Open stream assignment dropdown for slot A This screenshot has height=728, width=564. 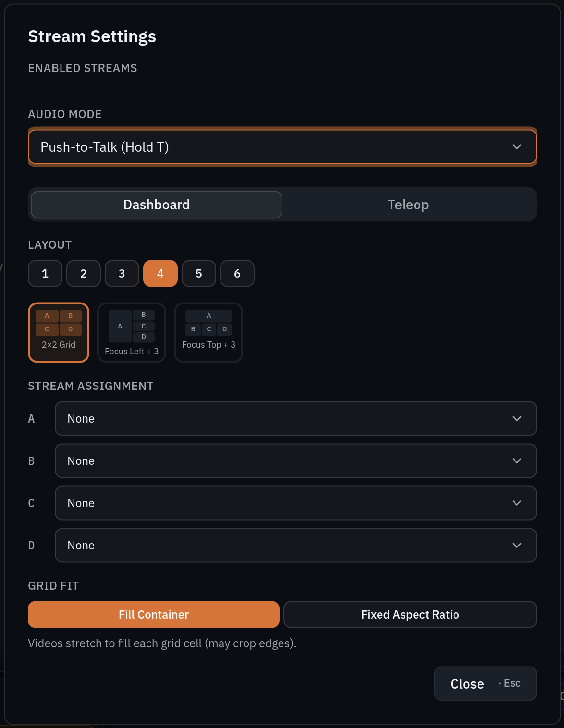pos(296,419)
